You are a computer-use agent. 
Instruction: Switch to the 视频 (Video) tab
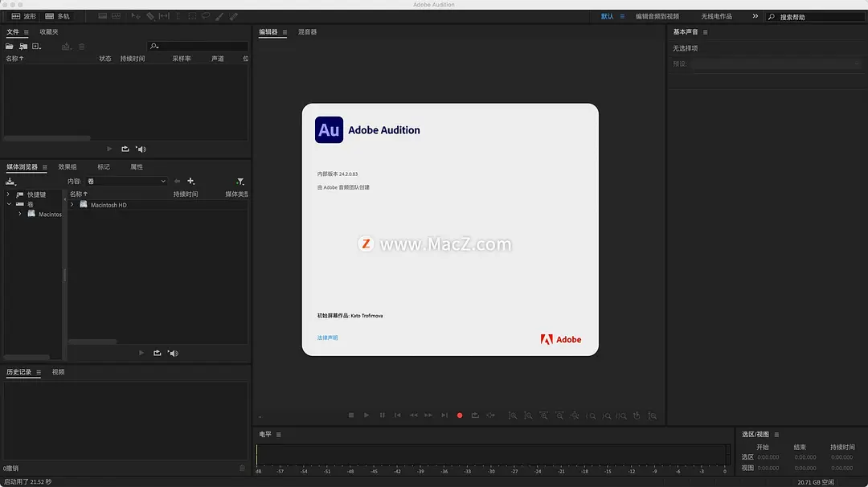click(58, 372)
